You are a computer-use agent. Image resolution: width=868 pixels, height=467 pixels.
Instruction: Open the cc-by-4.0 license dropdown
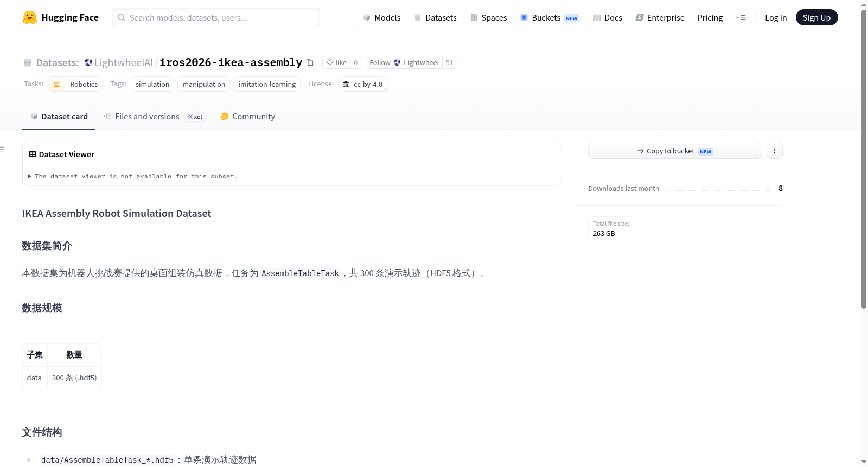(x=363, y=84)
